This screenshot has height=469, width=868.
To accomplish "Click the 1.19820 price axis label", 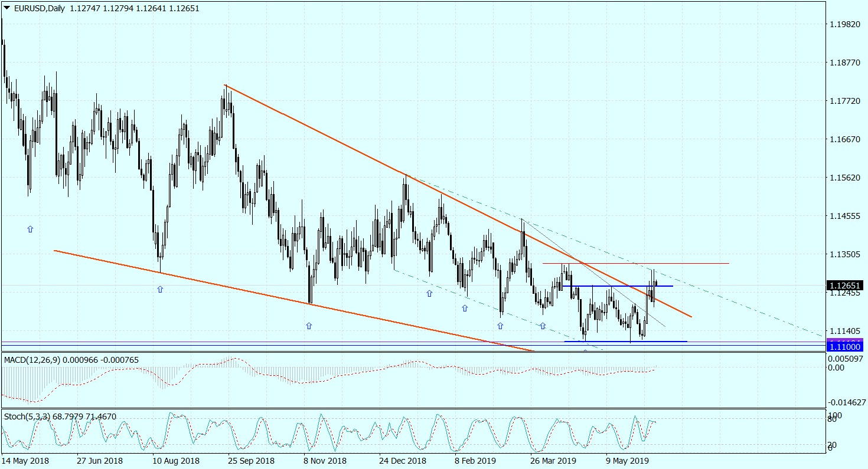I will 844,25.
